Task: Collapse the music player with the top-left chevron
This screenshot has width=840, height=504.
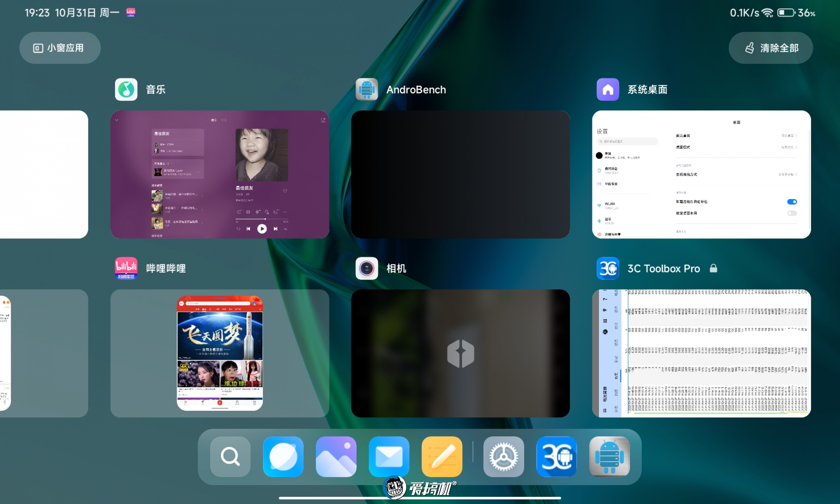Action: point(116,119)
